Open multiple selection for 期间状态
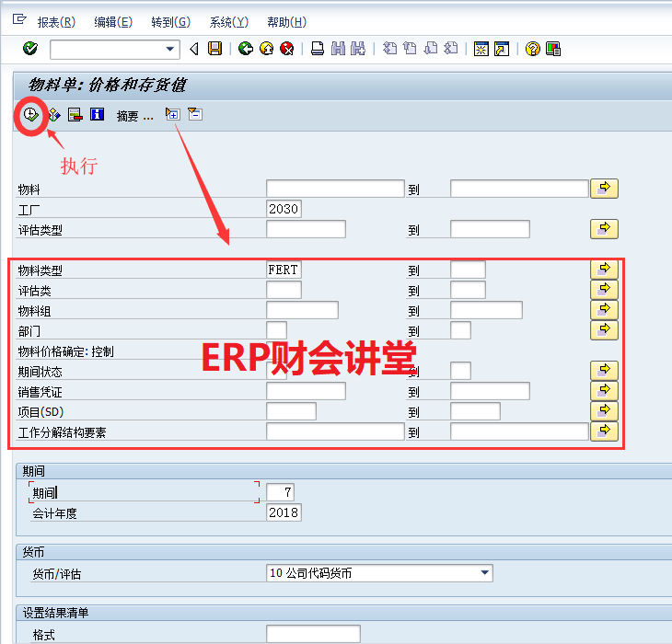Viewport: 672px width, 644px height. click(604, 371)
